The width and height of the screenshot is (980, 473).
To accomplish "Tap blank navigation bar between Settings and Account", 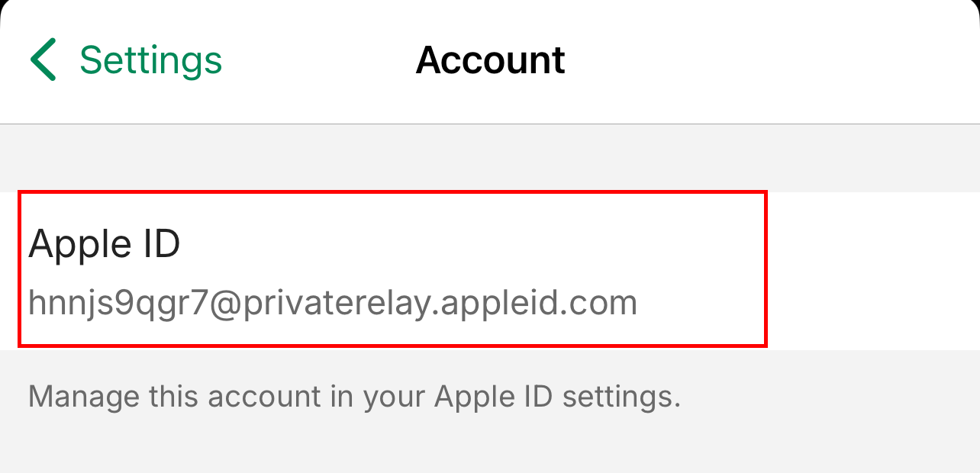I will [x=319, y=60].
